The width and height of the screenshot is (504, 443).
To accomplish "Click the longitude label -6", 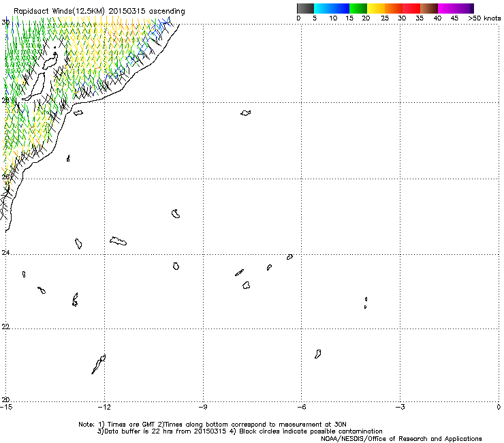I will click(x=301, y=408).
